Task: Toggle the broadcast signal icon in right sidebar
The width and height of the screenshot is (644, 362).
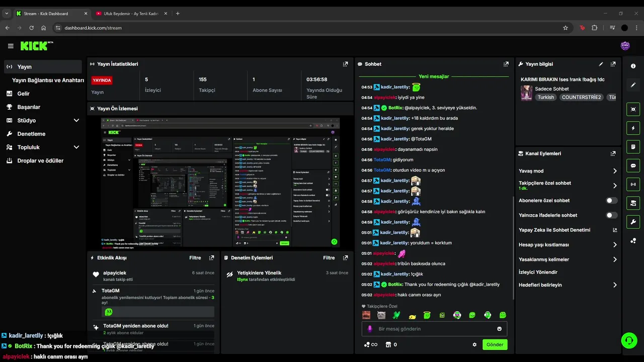Action: click(633, 184)
